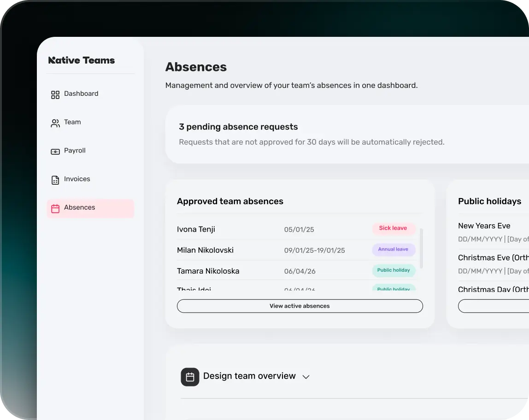Select the Annual leave tag for Milan Nikolovski
This screenshot has height=420, width=529.
tap(393, 250)
